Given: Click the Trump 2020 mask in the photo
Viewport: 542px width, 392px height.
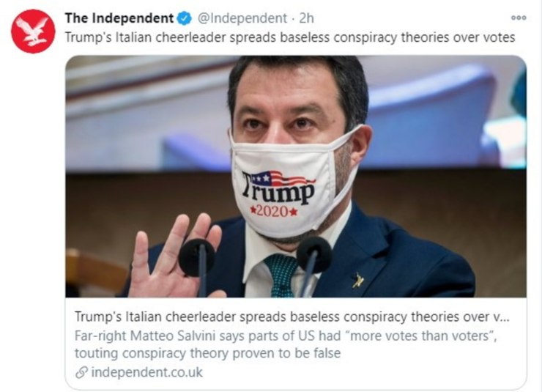Looking at the screenshot, I should coord(292,183).
